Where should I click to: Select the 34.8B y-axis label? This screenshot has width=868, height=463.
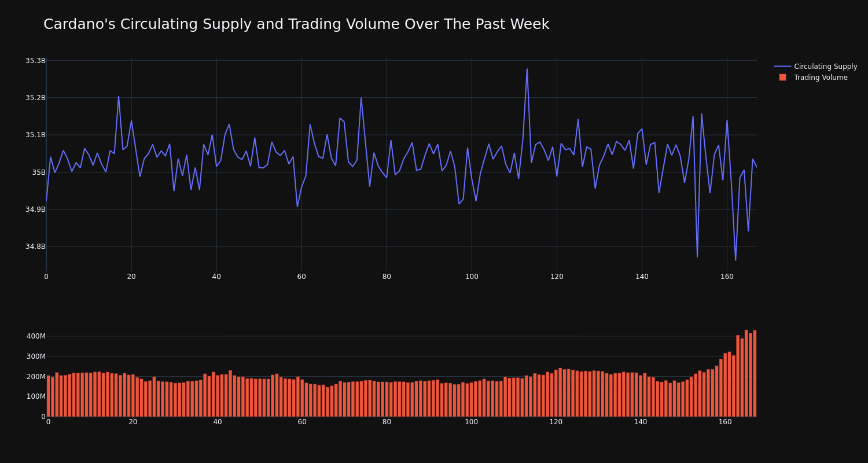35,247
